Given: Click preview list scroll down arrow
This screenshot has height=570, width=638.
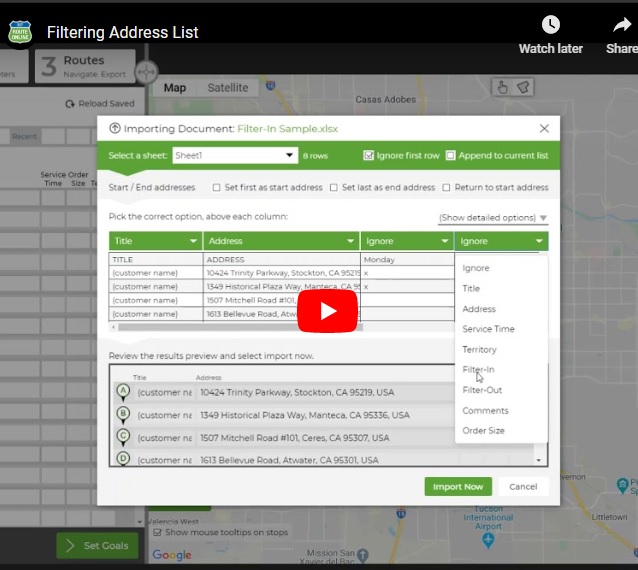Looking at the screenshot, I should tap(539, 460).
